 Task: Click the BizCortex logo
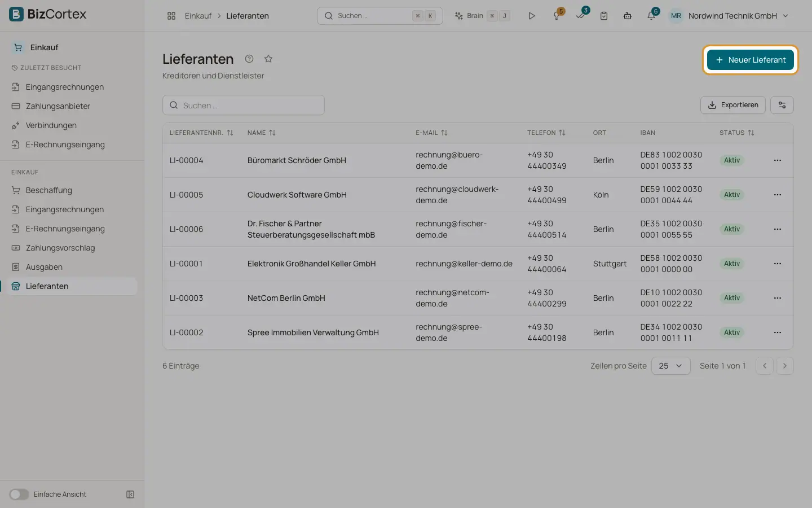coord(48,14)
